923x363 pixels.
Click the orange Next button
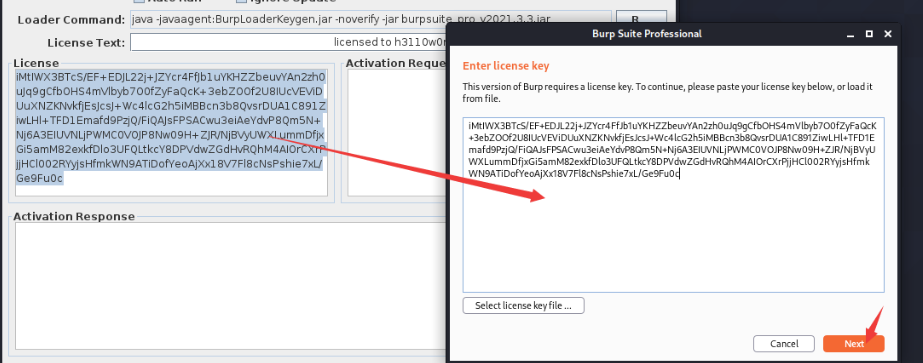pos(853,344)
